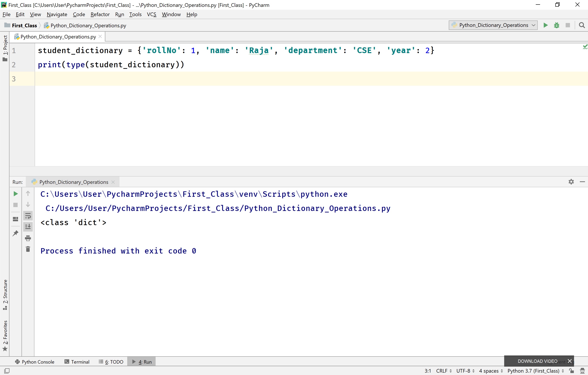The width and height of the screenshot is (588, 375).
Task: Click the toolbar Stop square icon
Action: tap(568, 25)
